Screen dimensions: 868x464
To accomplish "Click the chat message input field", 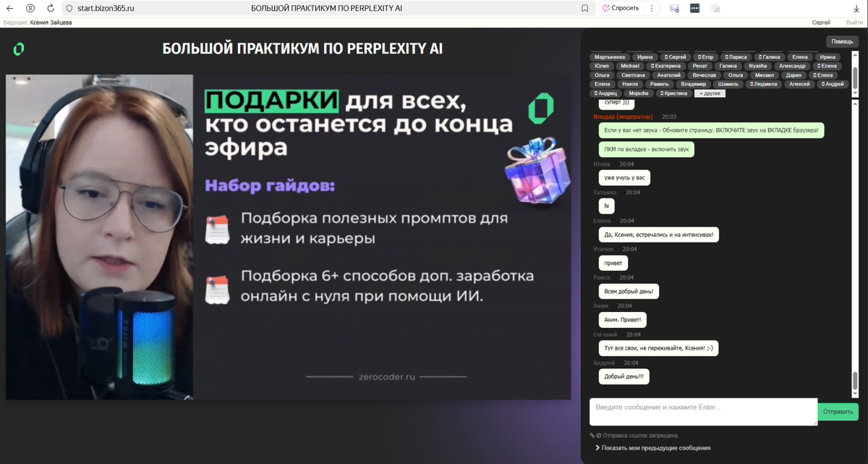I will [x=702, y=411].
